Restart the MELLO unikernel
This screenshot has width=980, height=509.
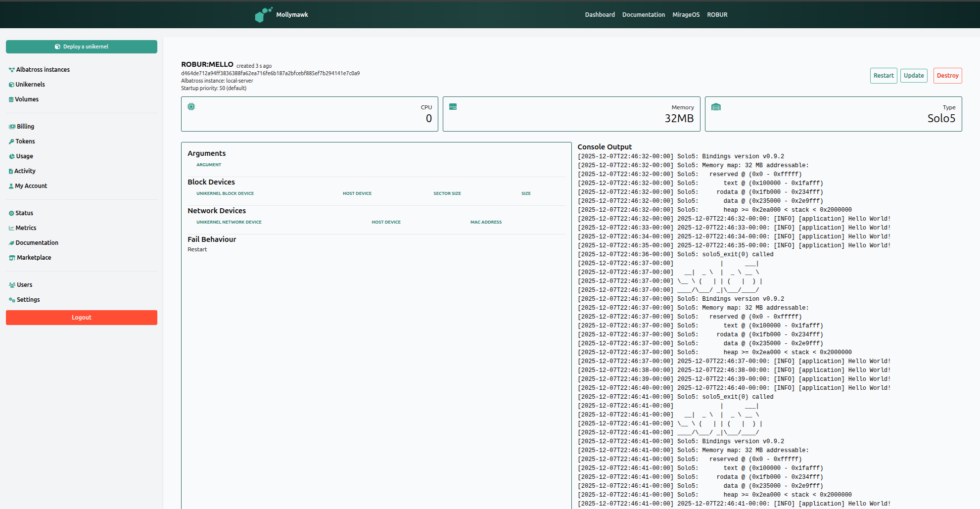[884, 75]
